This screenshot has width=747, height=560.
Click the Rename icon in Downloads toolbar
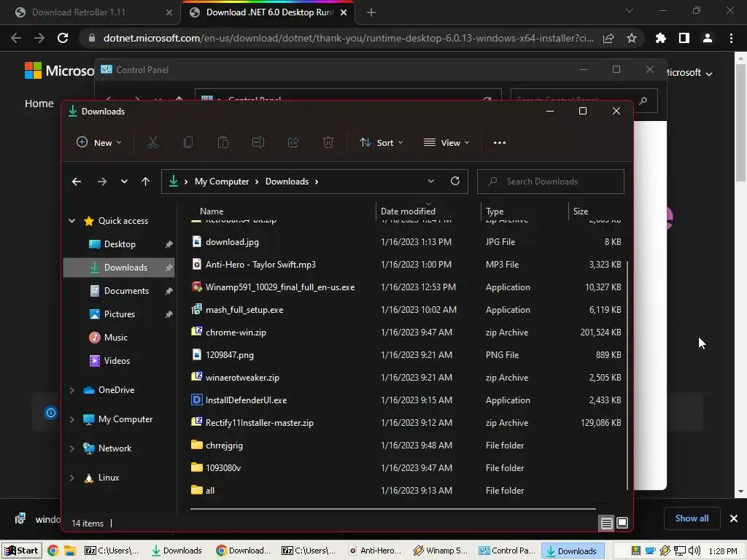[258, 142]
